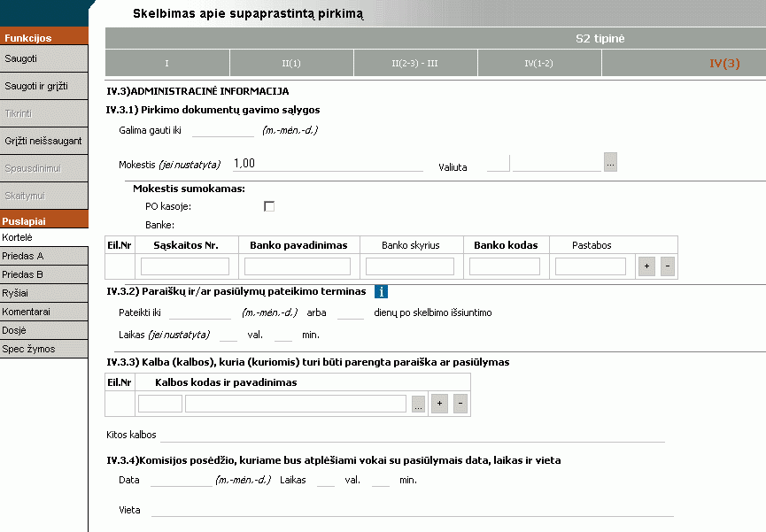Focus the IV.3.4 Data field
This screenshot has height=532, width=766.
[182, 481]
